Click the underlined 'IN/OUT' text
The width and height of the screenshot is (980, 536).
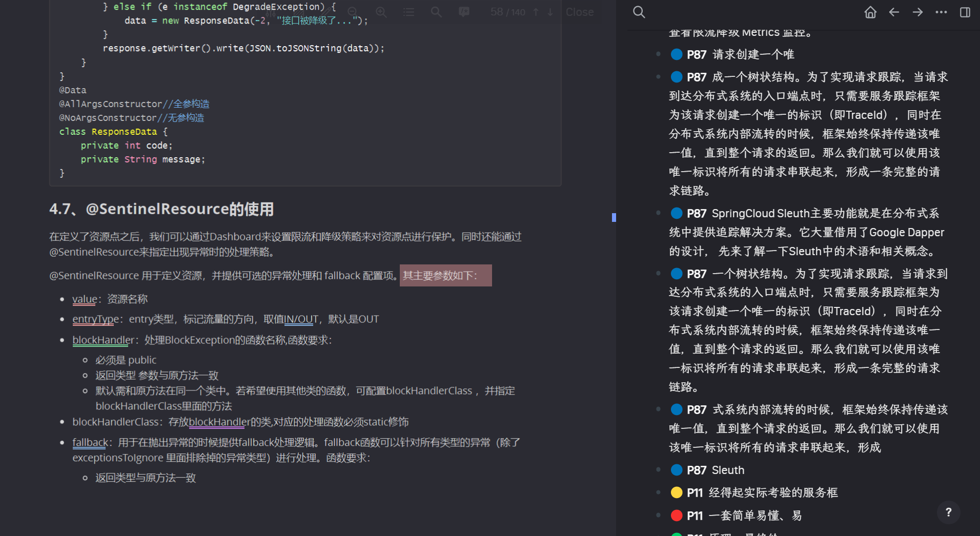pos(301,319)
